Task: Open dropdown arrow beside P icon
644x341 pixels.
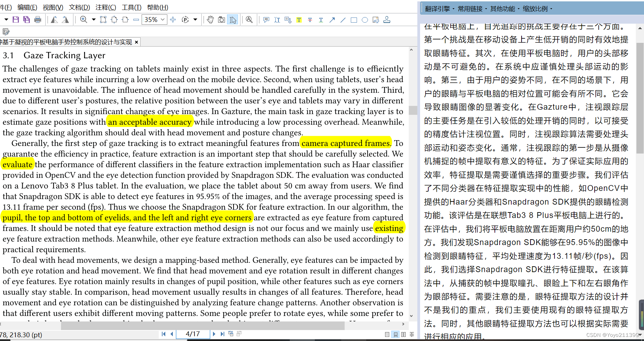Action: tap(195, 20)
